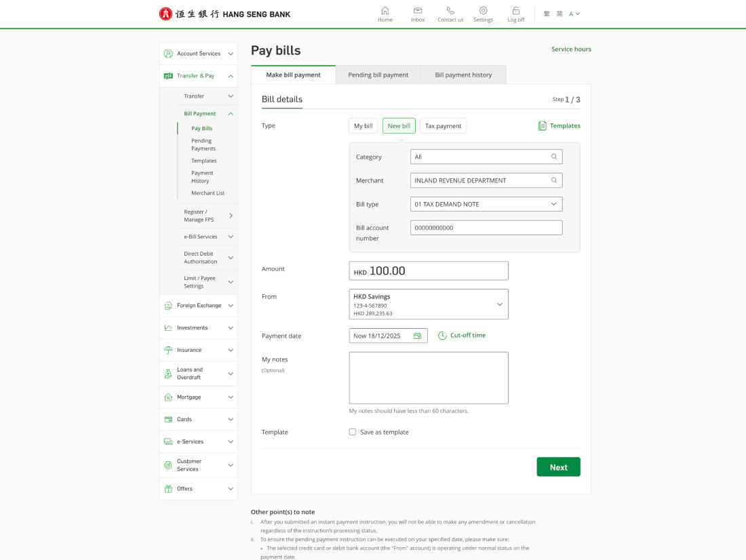Click the Cut-off time clock icon
Image resolution: width=746 pixels, height=560 pixels.
(442, 336)
